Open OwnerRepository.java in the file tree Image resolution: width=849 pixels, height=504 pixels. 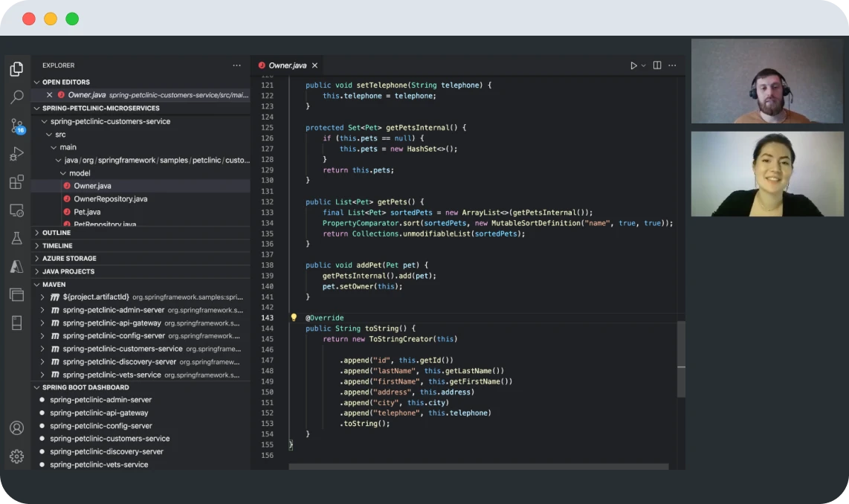point(110,198)
